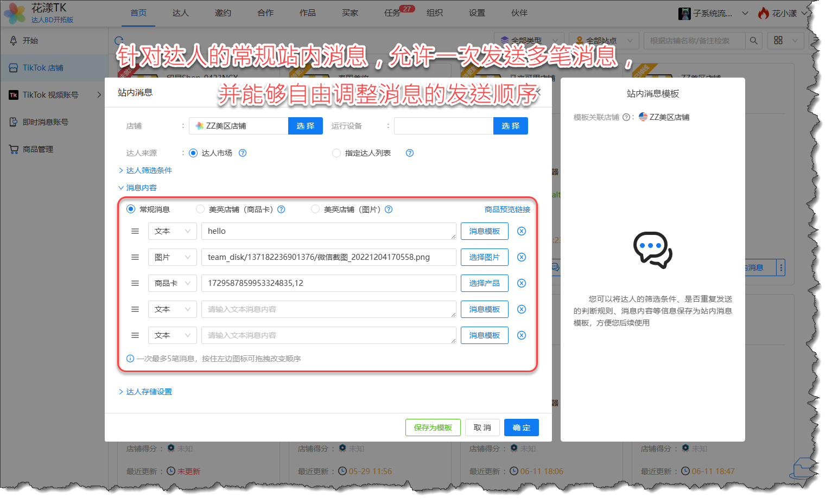Select 美英店铺（商品卡） radio option
The image size is (832, 504).
(x=201, y=209)
